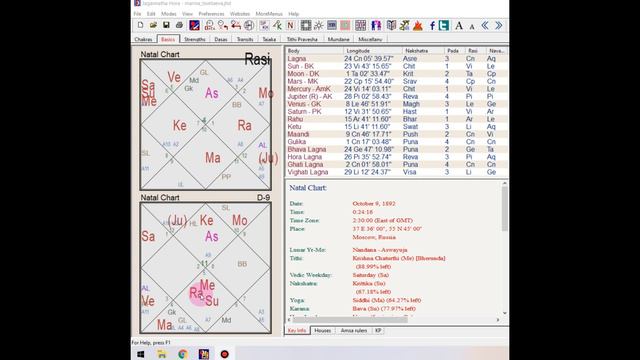Click the small A decrease font icon
This screenshot has width=640, height=360.
(472, 27)
